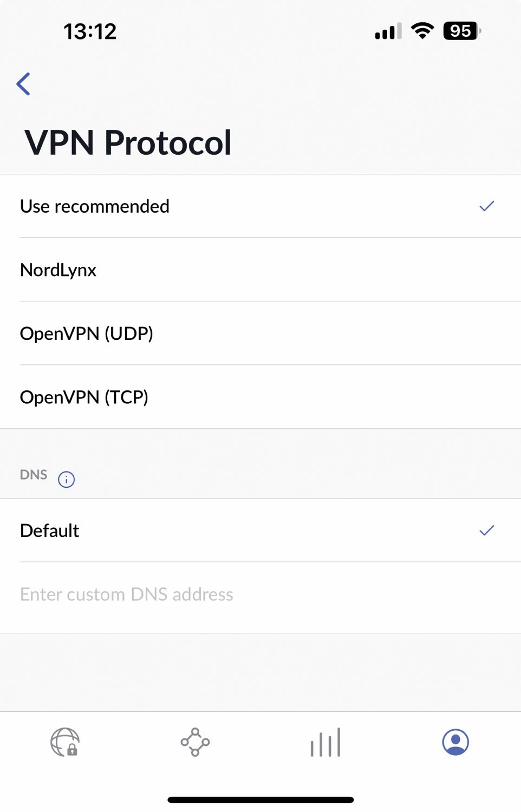Tap the 13:12 clock in status bar
521x812 pixels.
tap(90, 31)
